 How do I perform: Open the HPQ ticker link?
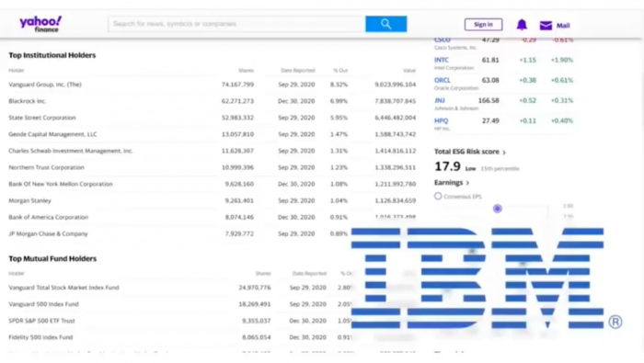point(441,121)
